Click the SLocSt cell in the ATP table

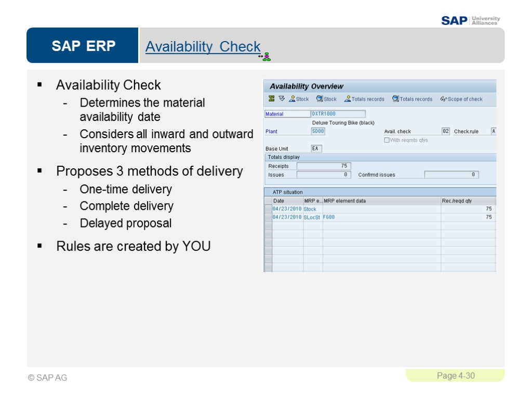[x=312, y=217]
